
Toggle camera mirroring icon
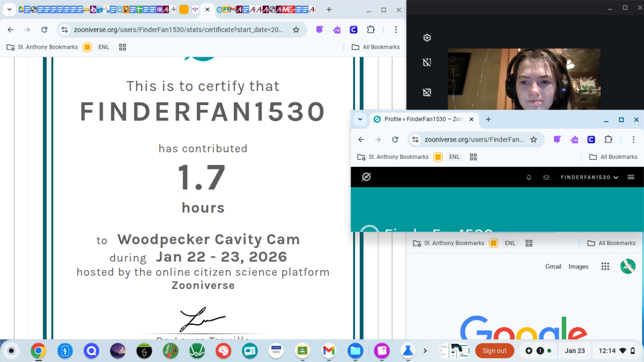(x=427, y=62)
